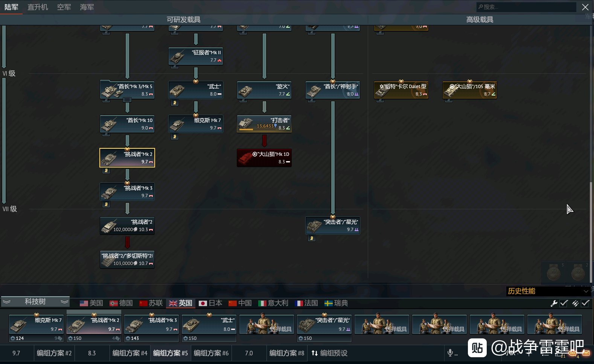This screenshot has height=364, width=594.
Task: Open the 海军 tab
Action: [87, 7]
